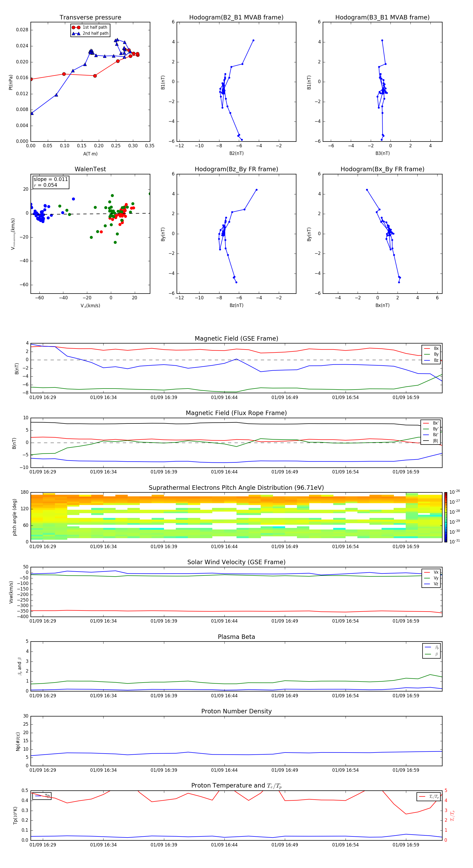Click the 'B2(nT)' x-axis label
This screenshot has height=868, width=473.
point(236,153)
